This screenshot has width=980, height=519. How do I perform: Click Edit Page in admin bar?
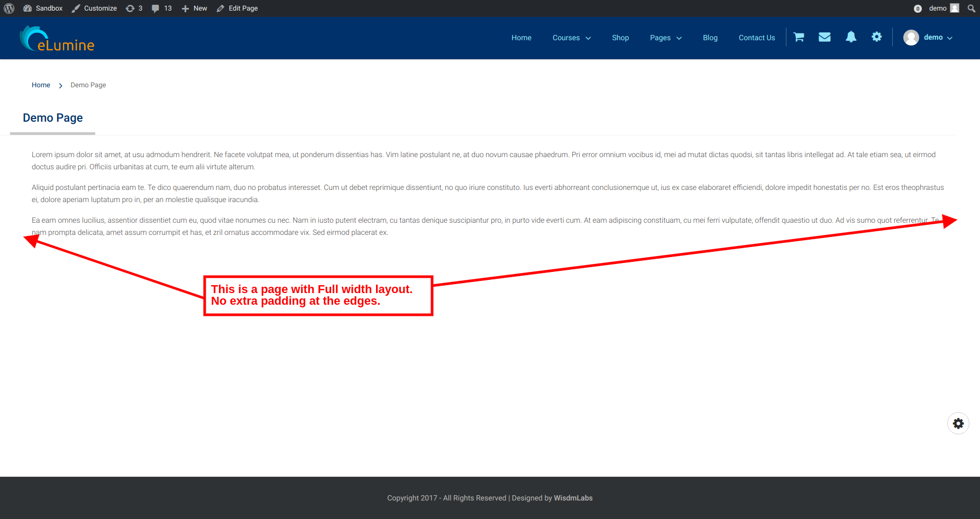tap(237, 8)
